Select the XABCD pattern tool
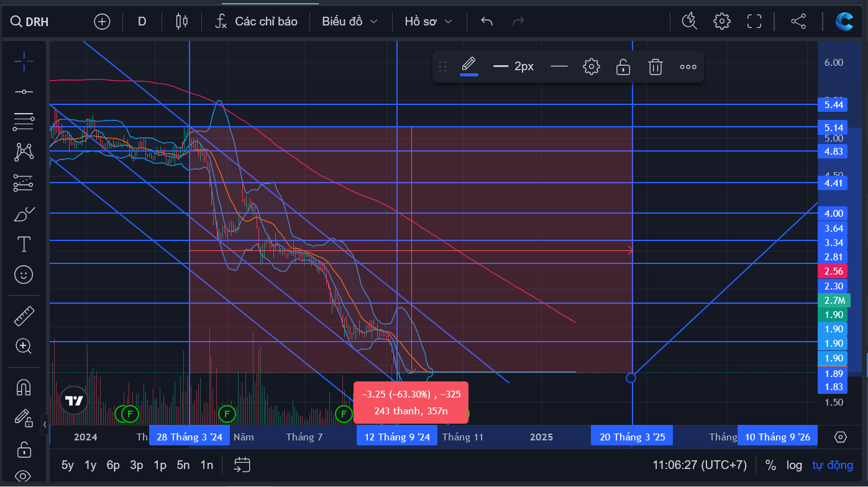The width and height of the screenshot is (868, 487). 24,152
